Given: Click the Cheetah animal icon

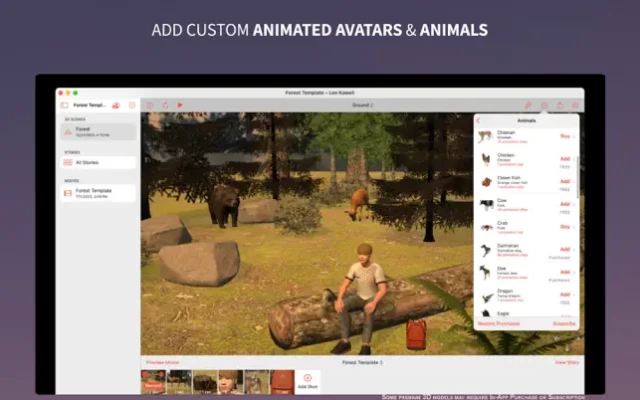Looking at the screenshot, I should [x=485, y=137].
